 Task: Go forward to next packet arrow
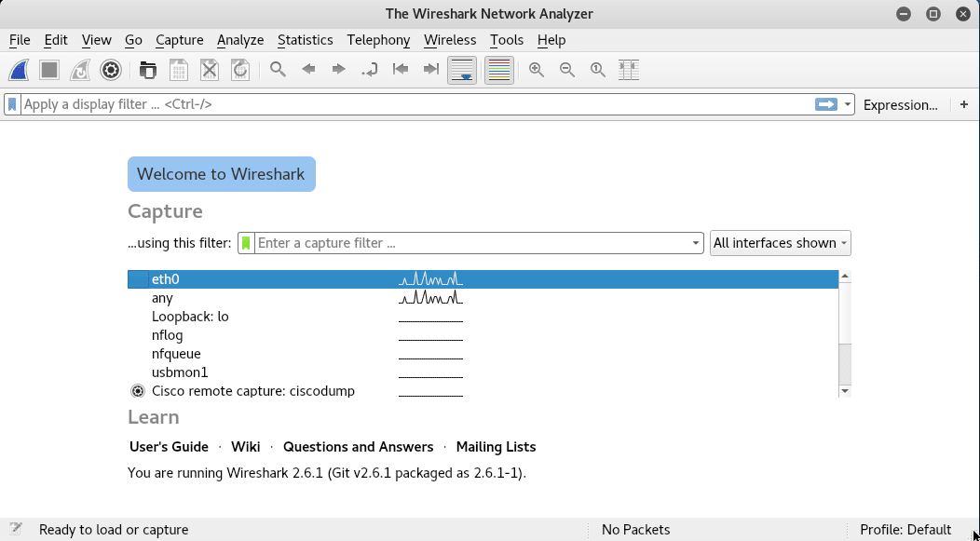coord(339,69)
